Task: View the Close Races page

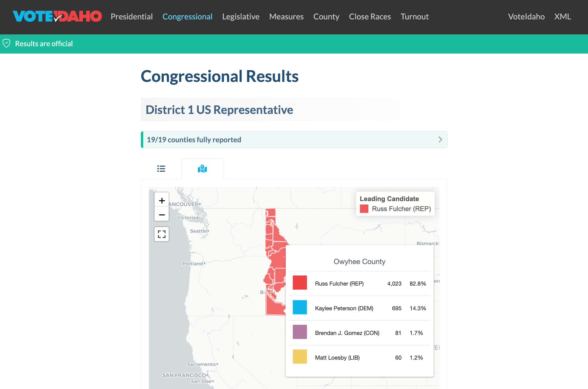Action: click(370, 17)
